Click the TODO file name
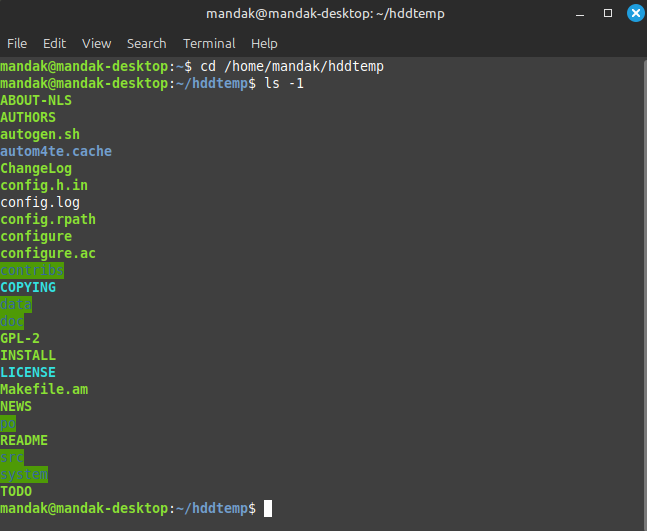Image resolution: width=647 pixels, height=531 pixels. [x=16, y=491]
